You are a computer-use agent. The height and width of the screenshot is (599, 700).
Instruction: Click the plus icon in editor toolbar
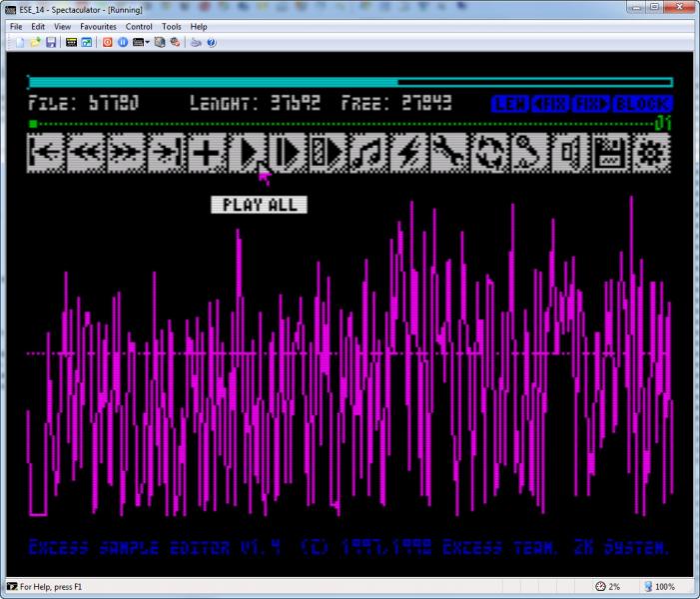(206, 153)
